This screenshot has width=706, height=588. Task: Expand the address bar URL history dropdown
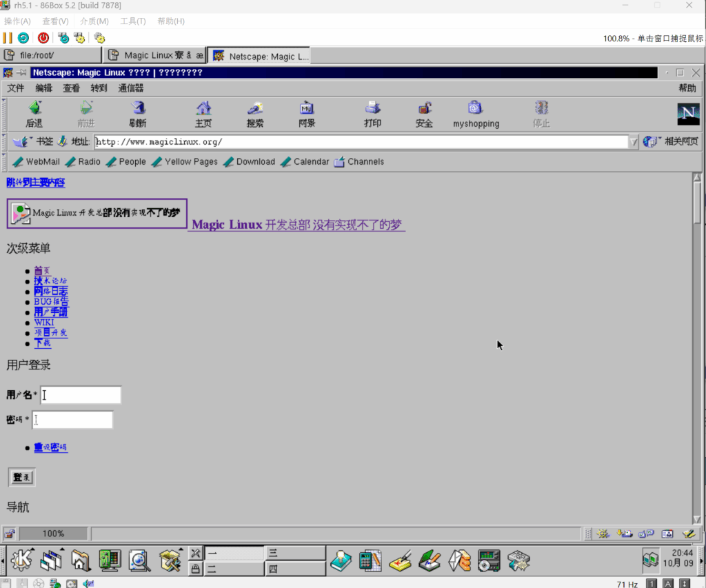click(633, 142)
